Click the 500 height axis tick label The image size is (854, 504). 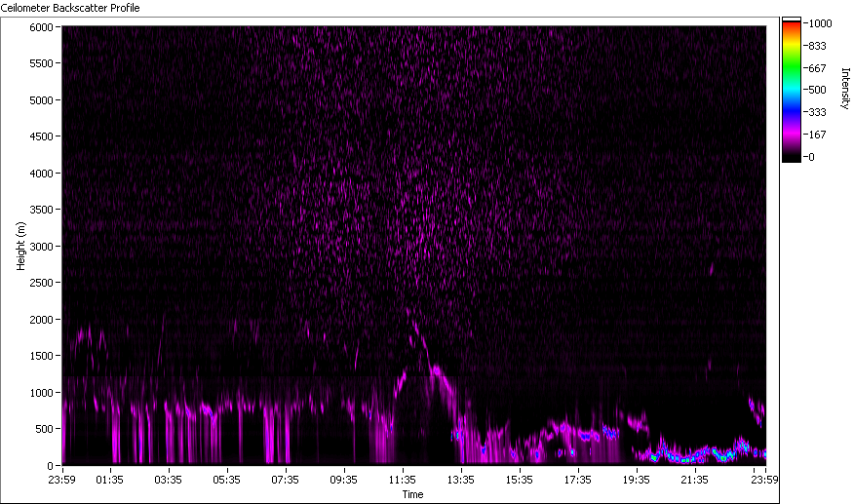(x=45, y=429)
